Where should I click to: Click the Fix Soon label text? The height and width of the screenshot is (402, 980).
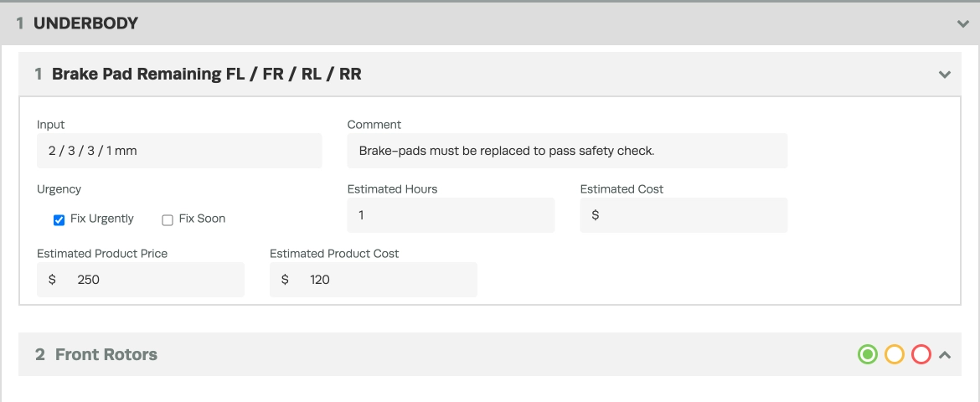(x=202, y=219)
